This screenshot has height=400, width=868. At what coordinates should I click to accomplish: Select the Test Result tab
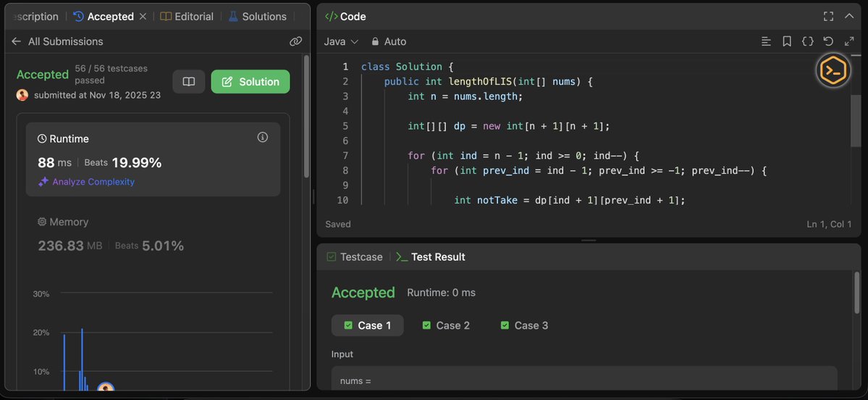coord(430,257)
